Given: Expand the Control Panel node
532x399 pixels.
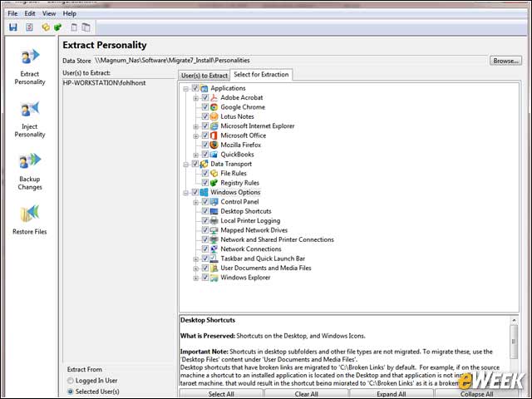Looking at the screenshot, I should tap(196, 203).
